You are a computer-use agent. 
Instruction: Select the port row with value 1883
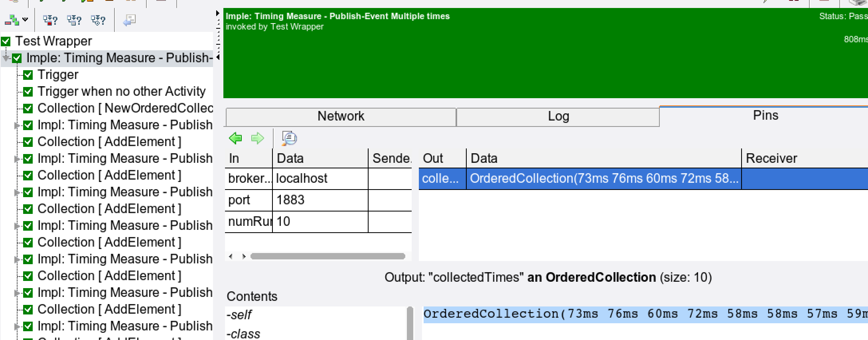290,200
